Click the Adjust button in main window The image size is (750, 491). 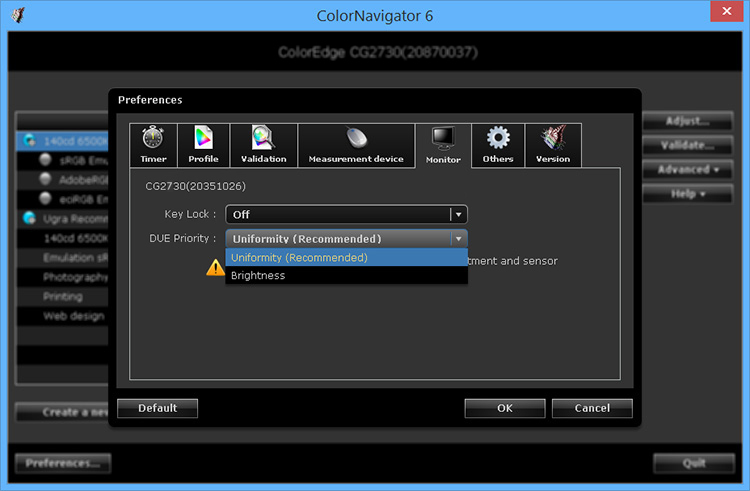tap(687, 121)
